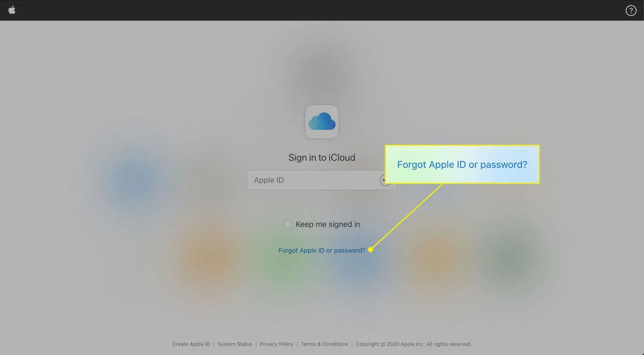
Task: Click the arrow button inside the Apple ID field
Action: (385, 180)
